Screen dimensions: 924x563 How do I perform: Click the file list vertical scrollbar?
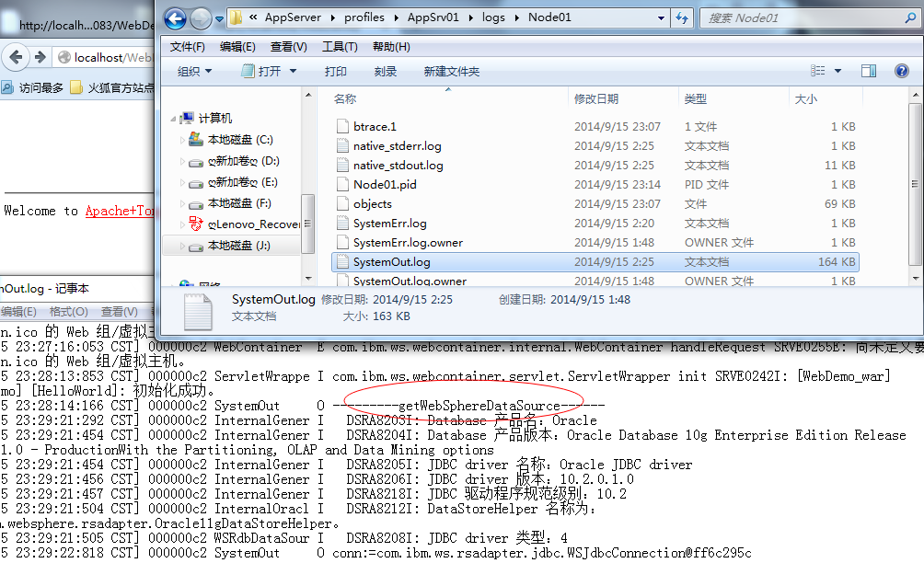click(x=915, y=186)
